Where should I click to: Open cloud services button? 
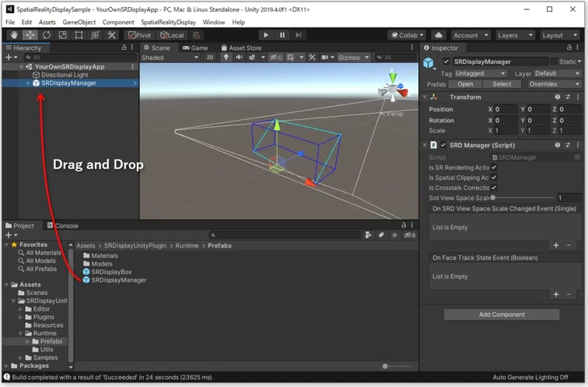click(438, 35)
